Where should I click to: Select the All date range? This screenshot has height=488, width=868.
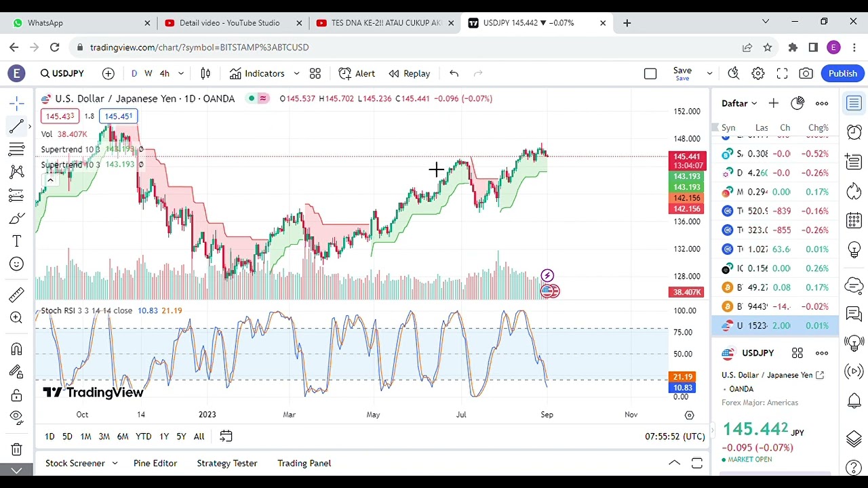(199, 436)
